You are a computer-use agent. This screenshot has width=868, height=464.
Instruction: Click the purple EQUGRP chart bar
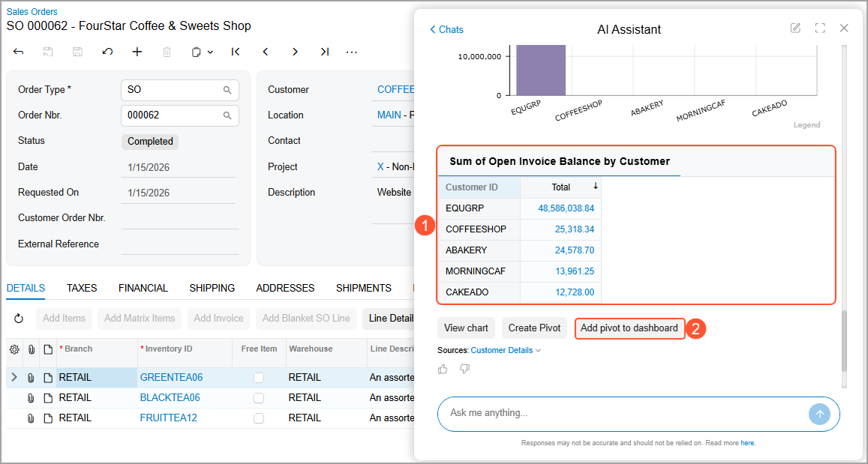[x=541, y=70]
